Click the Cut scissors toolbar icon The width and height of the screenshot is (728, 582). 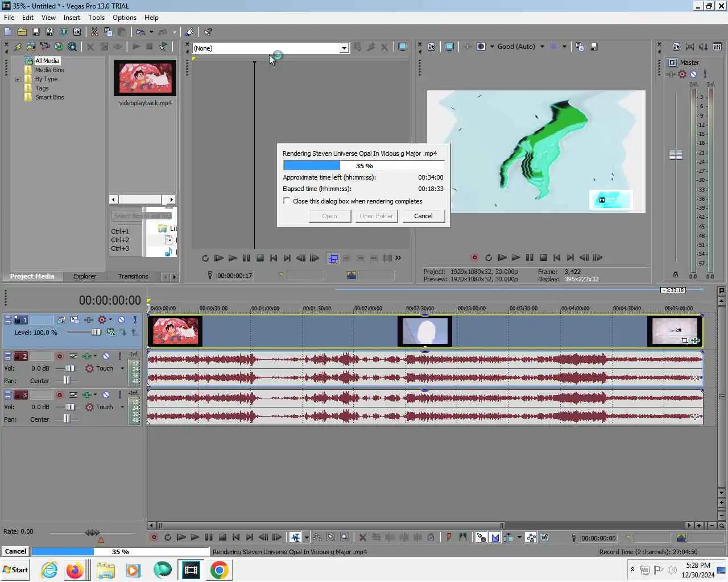point(94,32)
